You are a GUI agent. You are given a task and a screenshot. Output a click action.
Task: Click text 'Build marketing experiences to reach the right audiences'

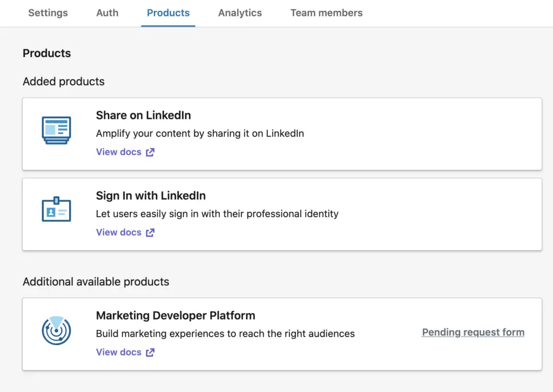(x=225, y=334)
